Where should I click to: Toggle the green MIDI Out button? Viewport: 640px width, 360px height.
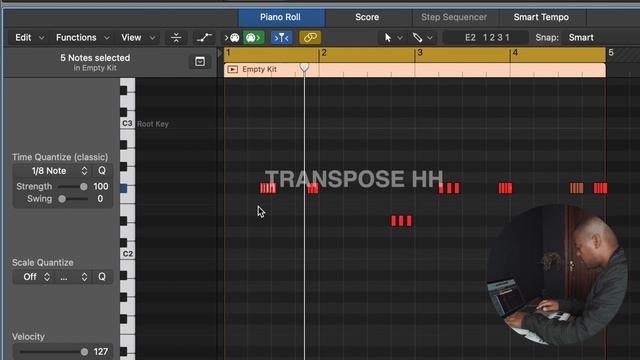(x=253, y=38)
